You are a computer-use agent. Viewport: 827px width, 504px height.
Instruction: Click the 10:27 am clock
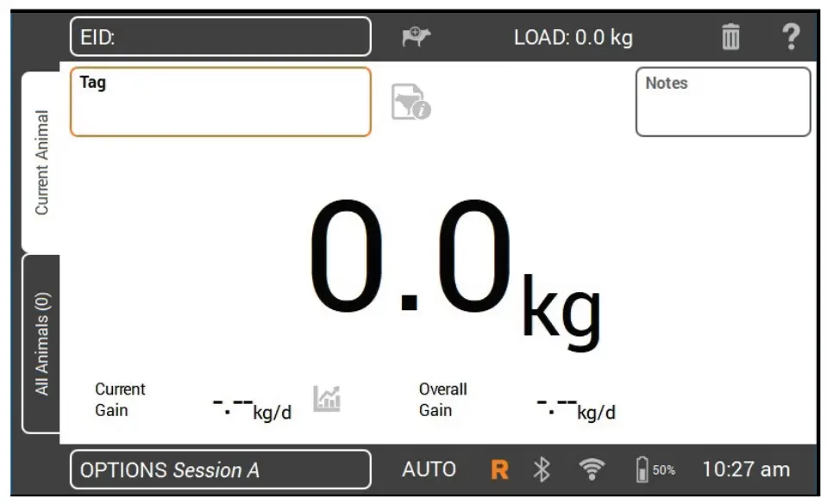click(746, 470)
